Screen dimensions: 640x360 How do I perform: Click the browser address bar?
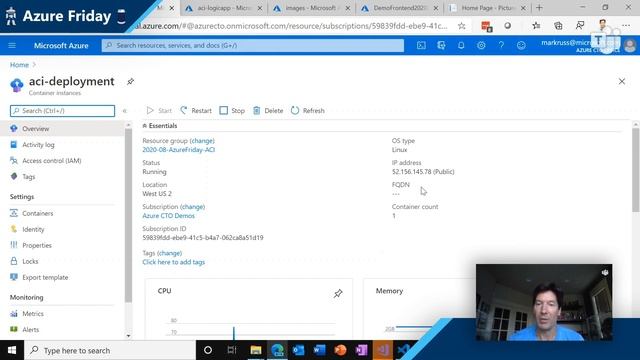(x=291, y=26)
